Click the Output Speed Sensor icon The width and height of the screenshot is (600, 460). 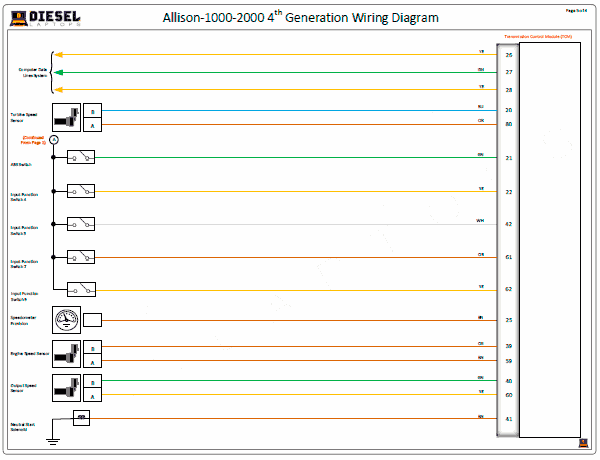click(67, 388)
